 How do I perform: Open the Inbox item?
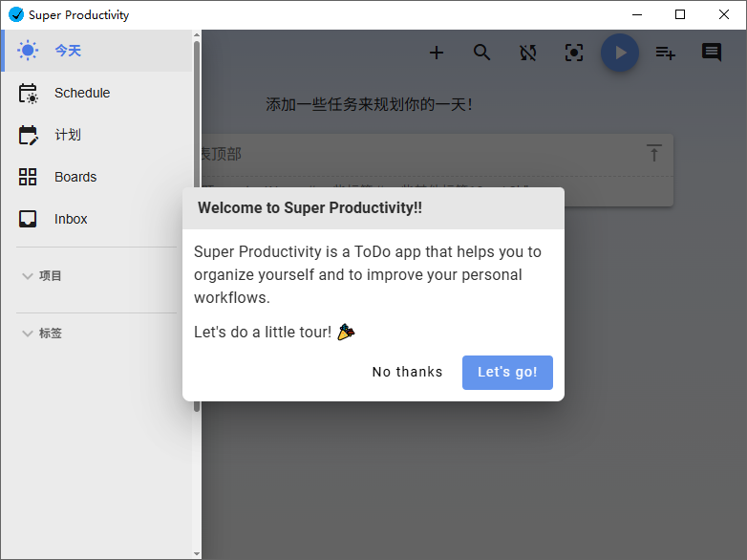pyautogui.click(x=97, y=219)
